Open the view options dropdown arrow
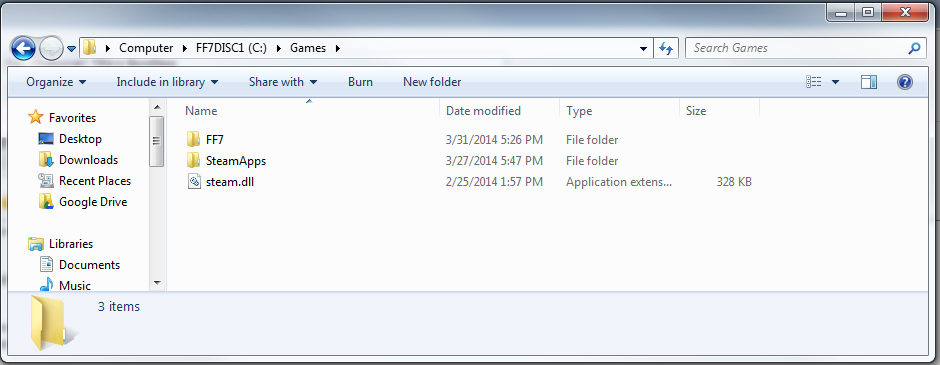The width and height of the screenshot is (940, 365). click(835, 82)
